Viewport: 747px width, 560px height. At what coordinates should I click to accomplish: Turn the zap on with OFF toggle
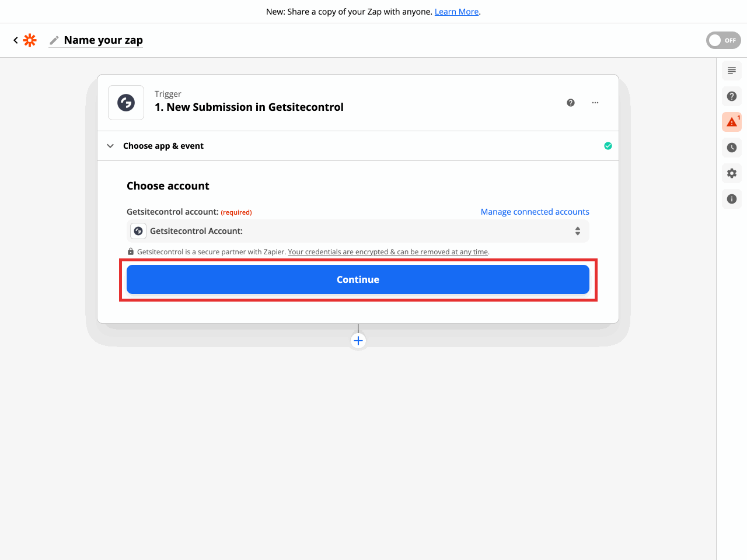[723, 40]
